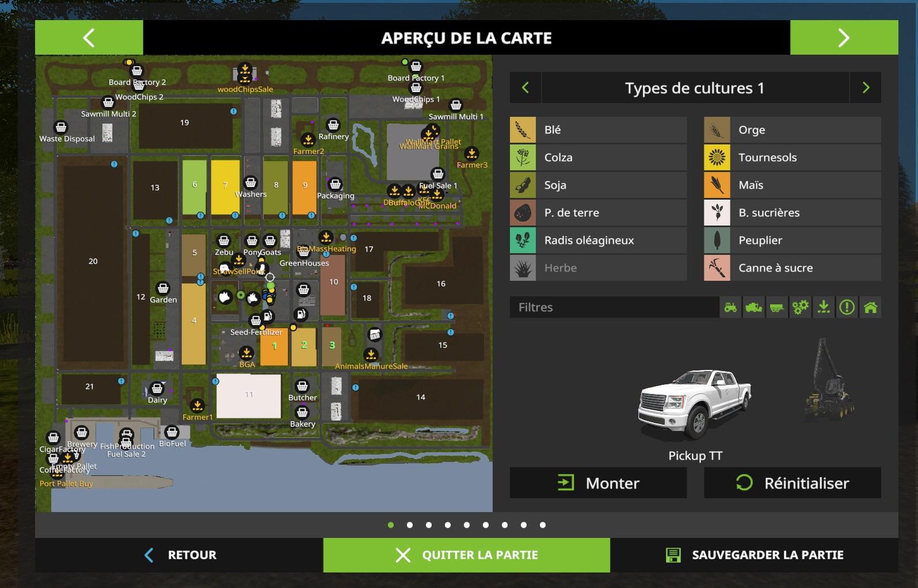
Task: Go to previous crop types page
Action: 525,87
